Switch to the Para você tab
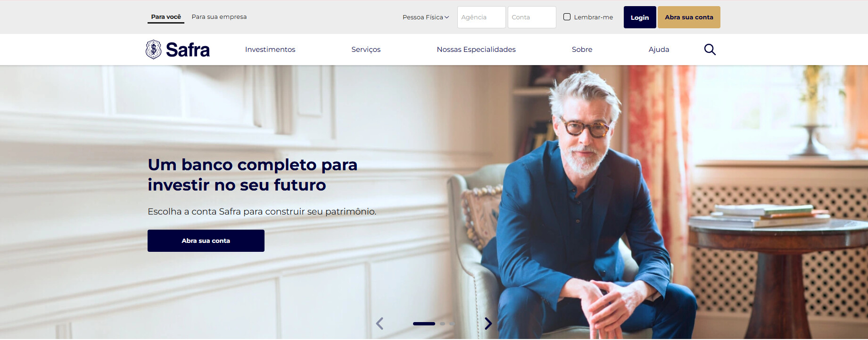The width and height of the screenshot is (868, 340). click(166, 17)
